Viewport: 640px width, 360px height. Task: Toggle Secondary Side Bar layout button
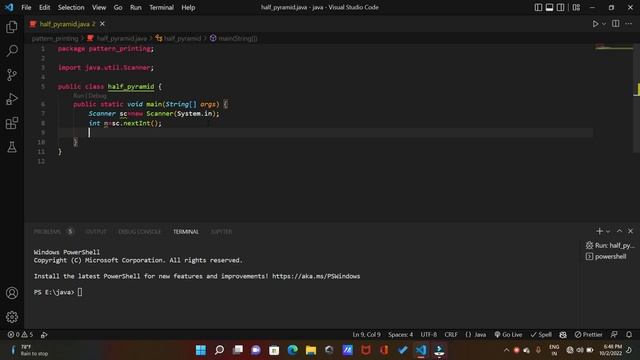[560, 7]
